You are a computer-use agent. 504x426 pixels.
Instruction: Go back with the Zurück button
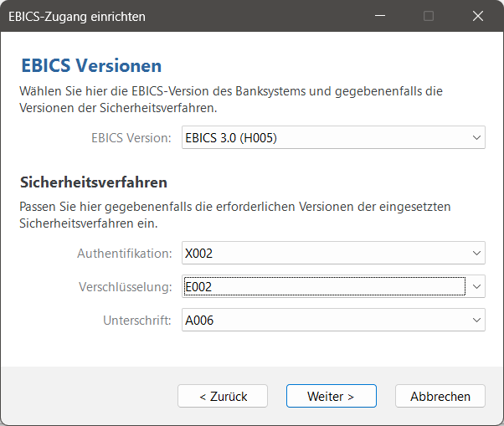pos(223,396)
